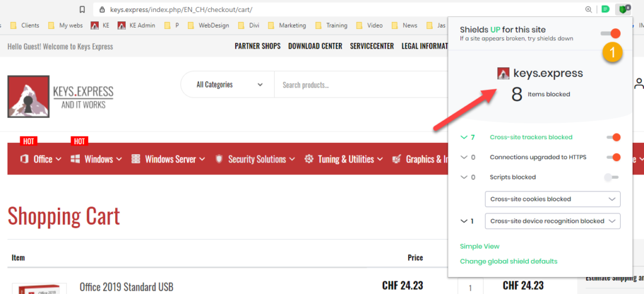644x294 pixels.
Task: Open the Marketing bookmarks folder
Action: pos(287,26)
